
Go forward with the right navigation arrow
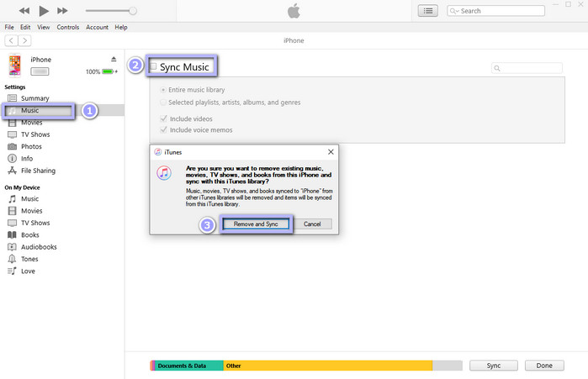coord(24,40)
